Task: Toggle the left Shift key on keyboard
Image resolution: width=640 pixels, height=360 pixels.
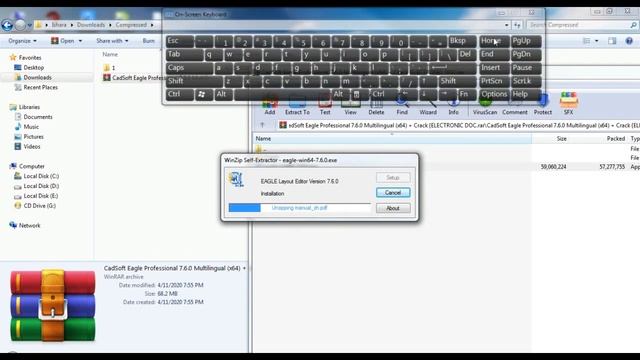Action: coord(194,81)
